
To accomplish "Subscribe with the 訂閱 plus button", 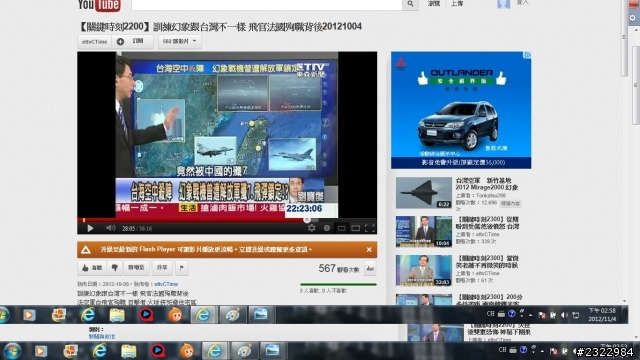I will point(132,42).
